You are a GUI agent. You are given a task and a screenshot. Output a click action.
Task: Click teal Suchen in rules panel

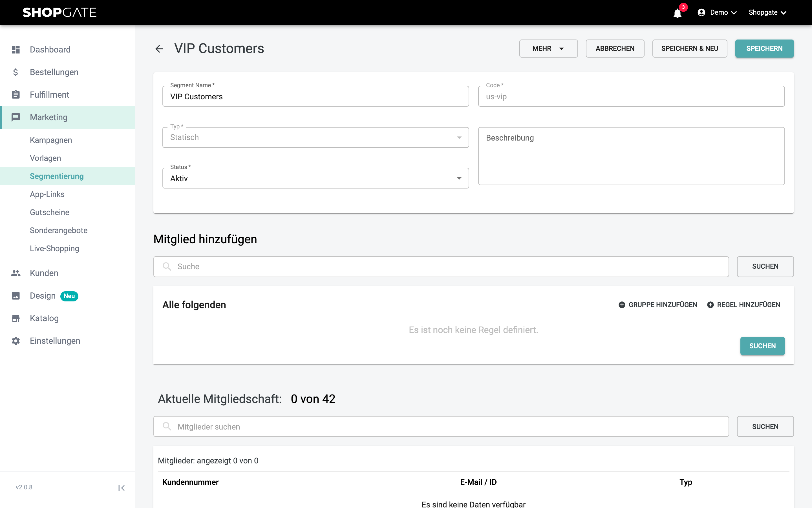click(762, 346)
